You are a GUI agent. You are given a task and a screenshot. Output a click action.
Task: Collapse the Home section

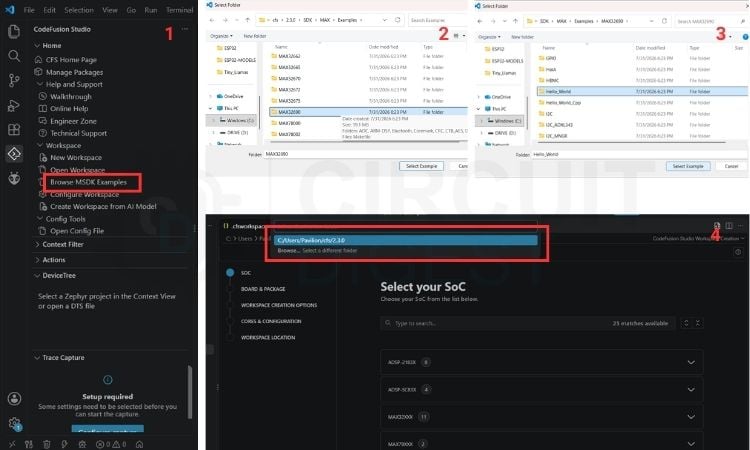click(x=37, y=45)
